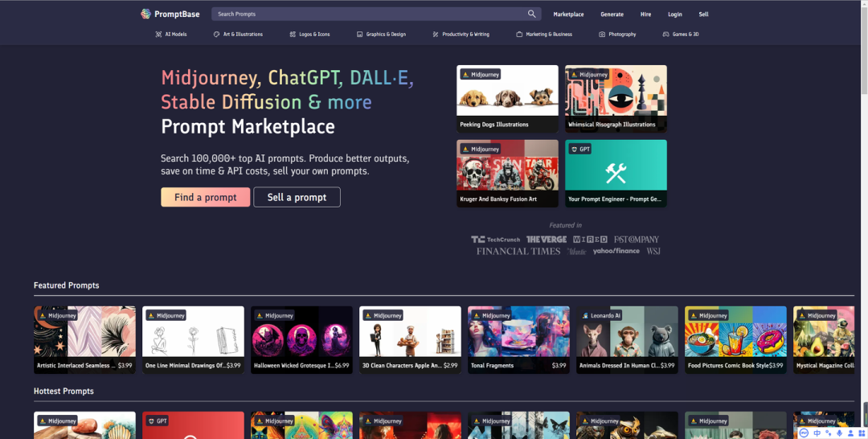Click the $2.99 price on 3D Clean Characters card

[x=451, y=365]
